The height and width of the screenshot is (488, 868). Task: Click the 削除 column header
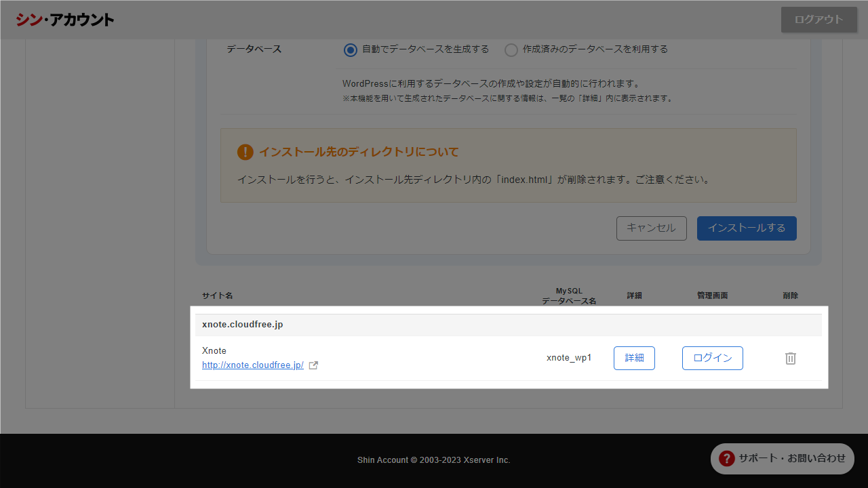[790, 296]
